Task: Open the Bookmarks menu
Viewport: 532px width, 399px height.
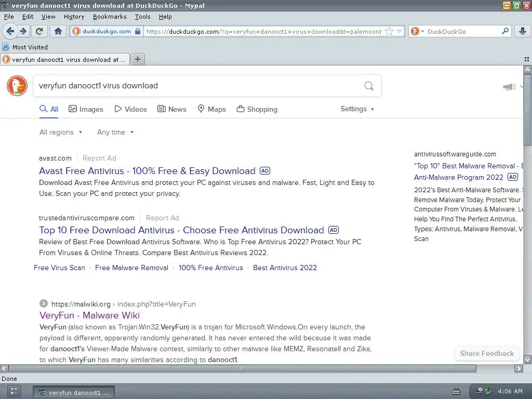Action: [110, 17]
